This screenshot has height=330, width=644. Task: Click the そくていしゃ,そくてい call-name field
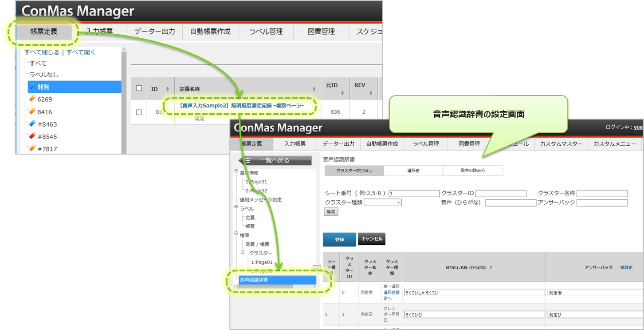coord(474,293)
